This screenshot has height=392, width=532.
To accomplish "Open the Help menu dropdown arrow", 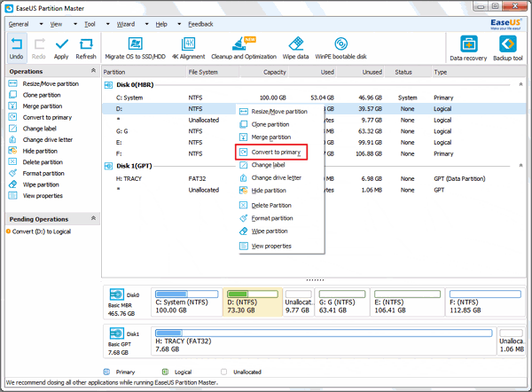I will pos(179,24).
